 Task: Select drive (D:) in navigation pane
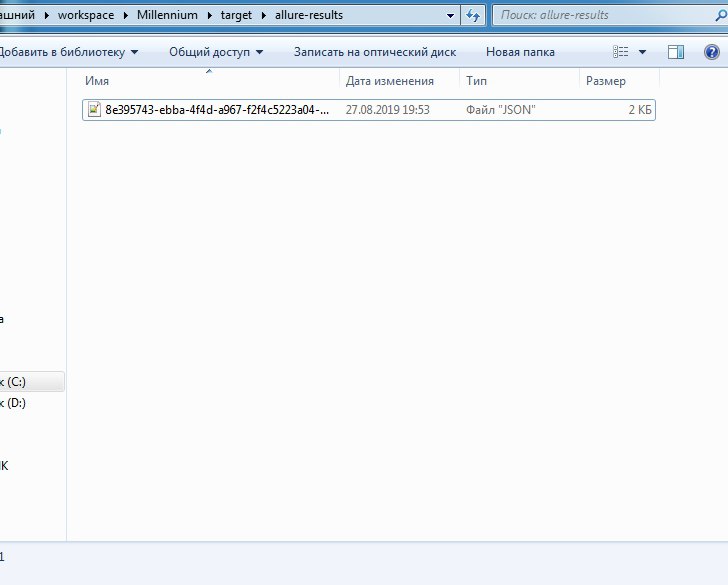click(x=32, y=403)
